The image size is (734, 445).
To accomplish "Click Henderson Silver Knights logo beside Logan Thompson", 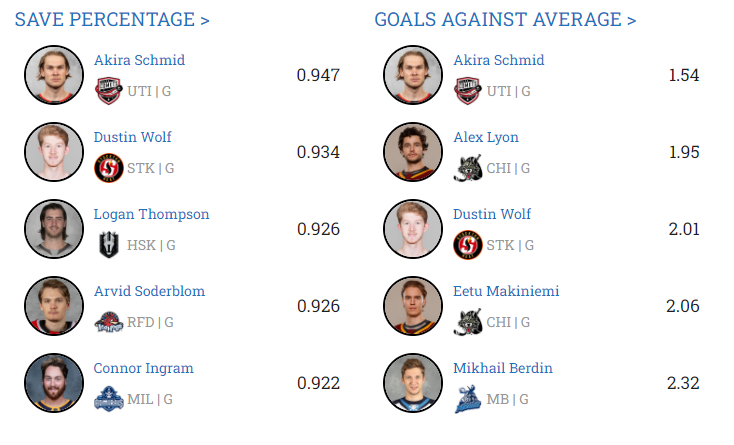I will [x=108, y=245].
